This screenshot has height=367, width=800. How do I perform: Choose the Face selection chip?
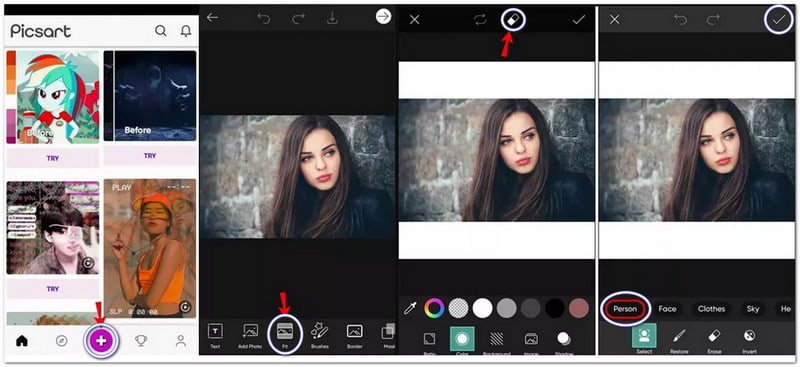coord(667,309)
